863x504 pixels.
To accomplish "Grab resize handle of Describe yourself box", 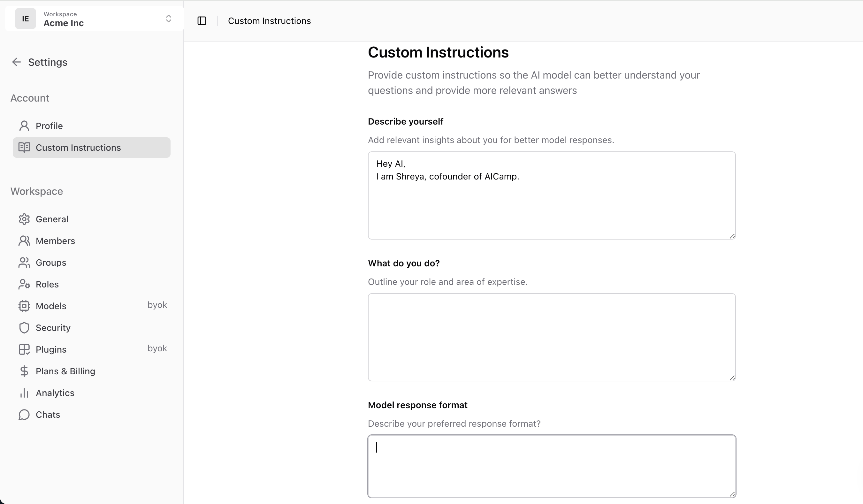I will tap(732, 236).
